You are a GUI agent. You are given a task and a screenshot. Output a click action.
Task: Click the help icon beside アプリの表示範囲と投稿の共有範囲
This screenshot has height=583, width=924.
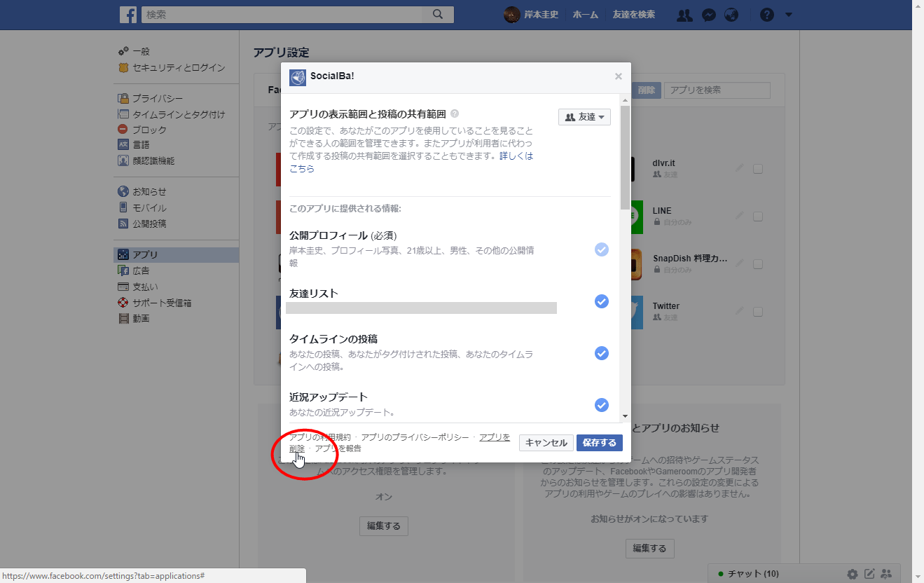coord(455,114)
